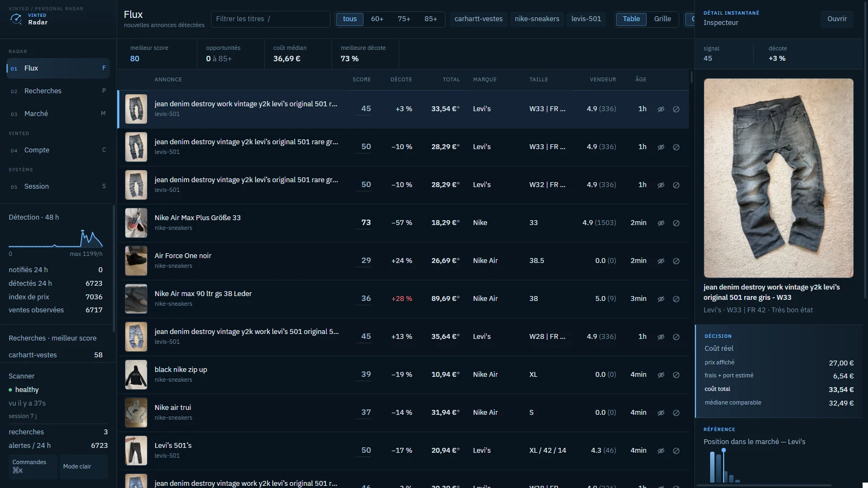Switch to Grille view
Screen dimensions: 868x488
(x=662, y=19)
